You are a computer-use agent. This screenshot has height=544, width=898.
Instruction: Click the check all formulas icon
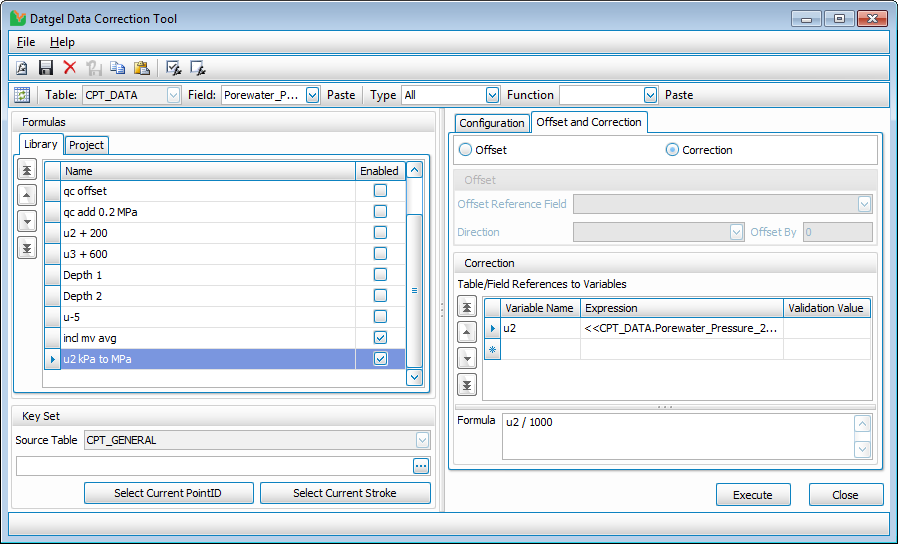[174, 68]
